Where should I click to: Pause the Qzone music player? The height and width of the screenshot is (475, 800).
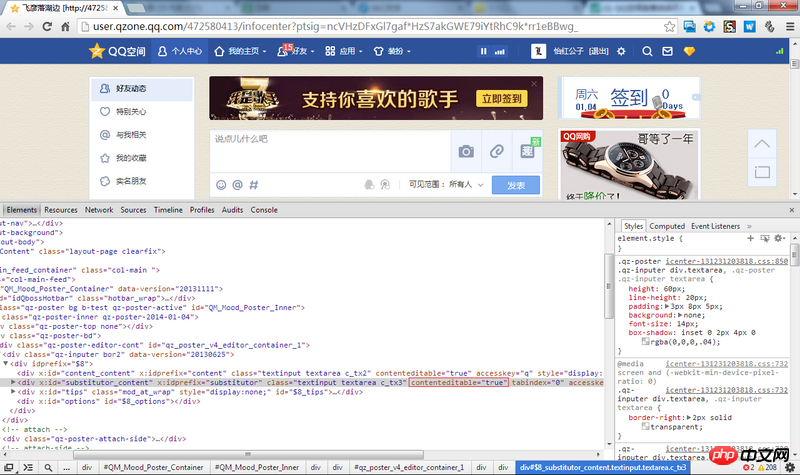(483, 51)
